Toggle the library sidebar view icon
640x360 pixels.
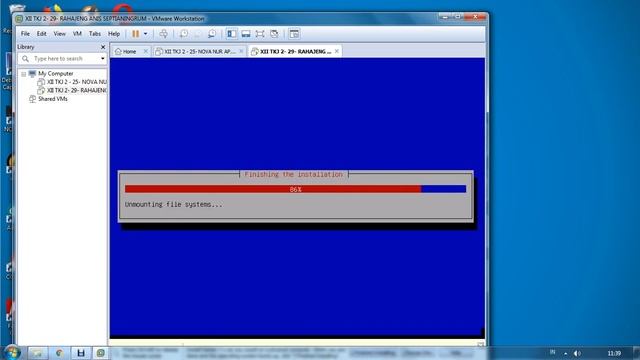click(231, 34)
